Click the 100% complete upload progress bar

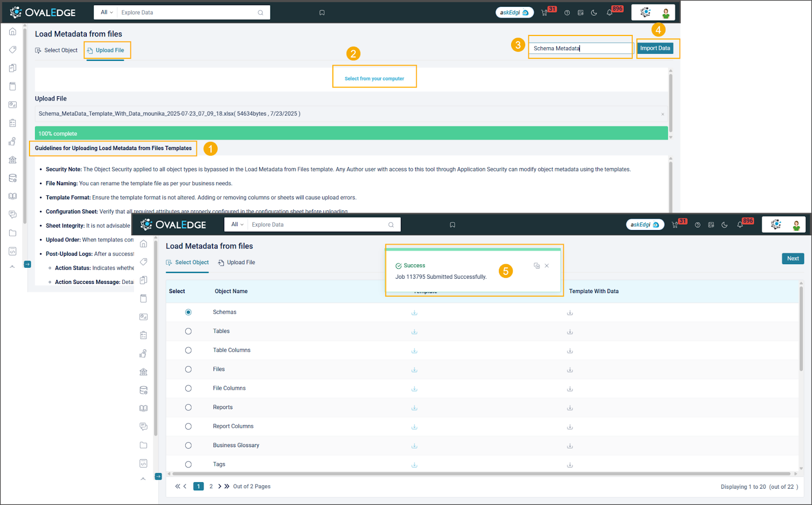click(351, 133)
